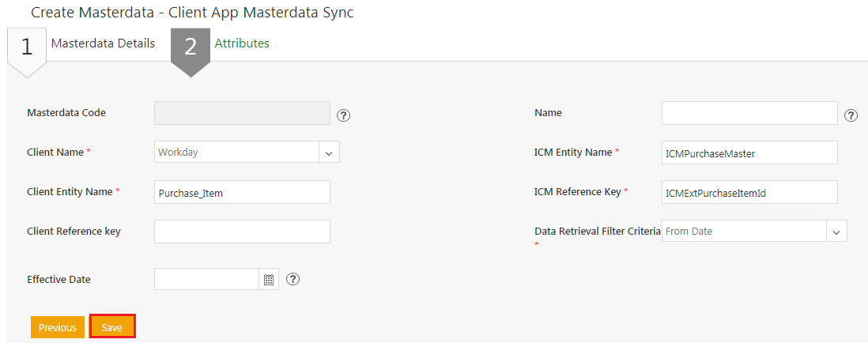
Task: Click the Client Entity Name field containing Purchase_Item
Action: pos(242,192)
